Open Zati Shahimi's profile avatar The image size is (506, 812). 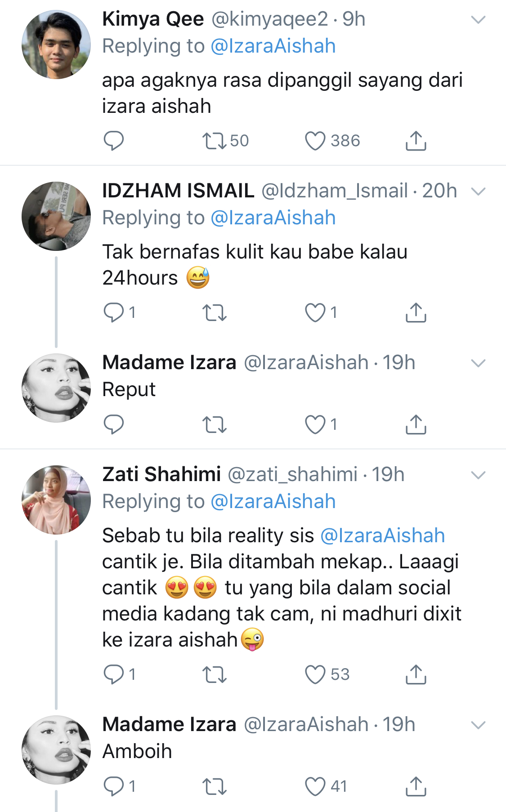56,500
